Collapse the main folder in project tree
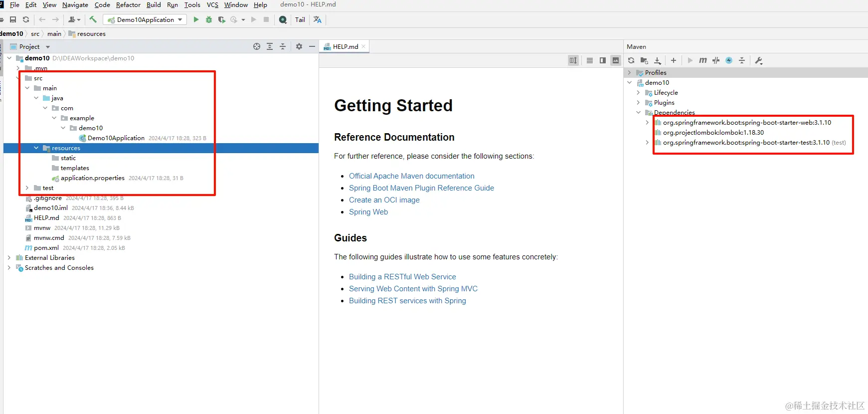The height and width of the screenshot is (414, 868). (x=27, y=88)
